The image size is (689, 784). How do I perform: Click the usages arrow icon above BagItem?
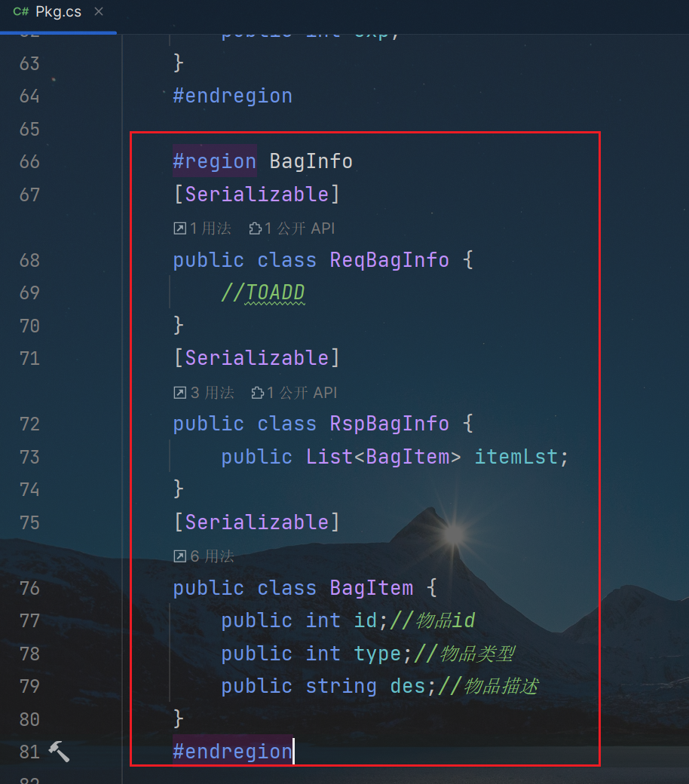click(x=180, y=556)
